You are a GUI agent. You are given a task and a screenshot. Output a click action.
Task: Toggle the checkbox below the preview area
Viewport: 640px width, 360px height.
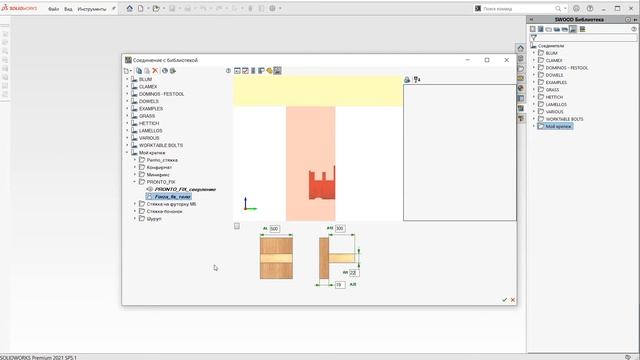coord(237,226)
